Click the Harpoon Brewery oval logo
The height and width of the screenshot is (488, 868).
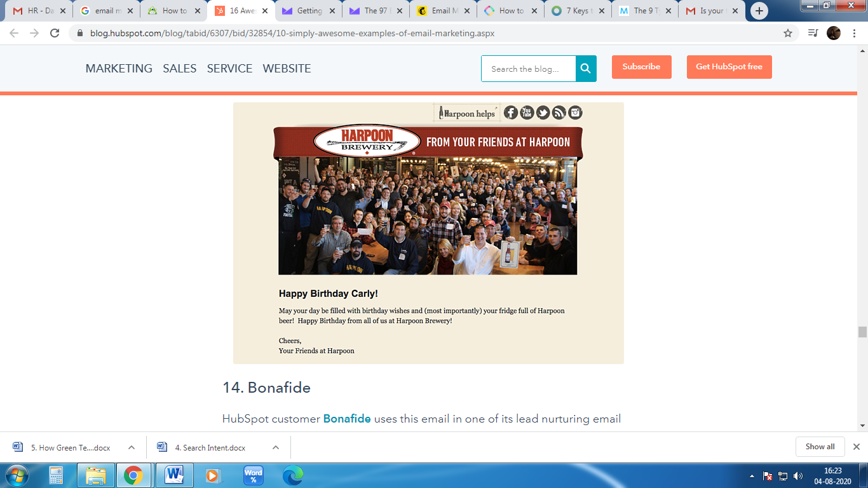click(x=367, y=141)
